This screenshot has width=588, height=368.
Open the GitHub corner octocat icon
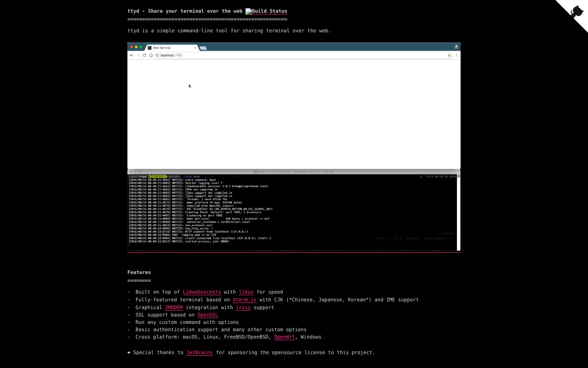(576, 11)
